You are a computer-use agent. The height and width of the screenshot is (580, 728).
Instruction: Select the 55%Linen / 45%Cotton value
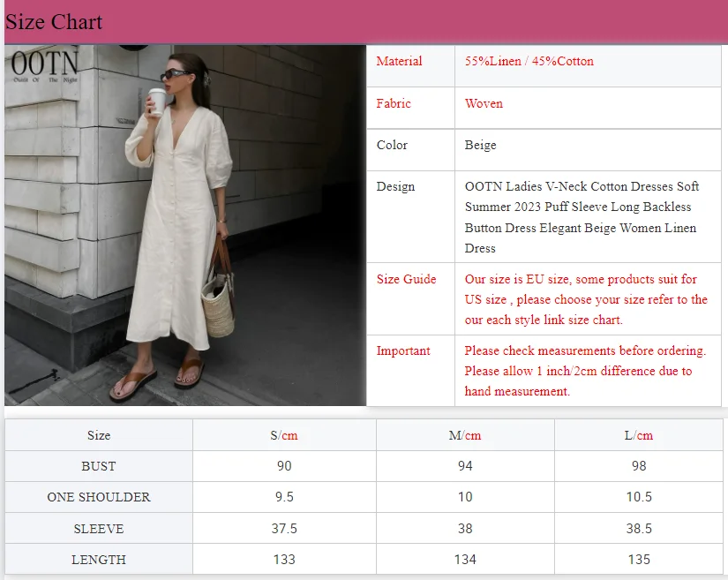pos(529,61)
